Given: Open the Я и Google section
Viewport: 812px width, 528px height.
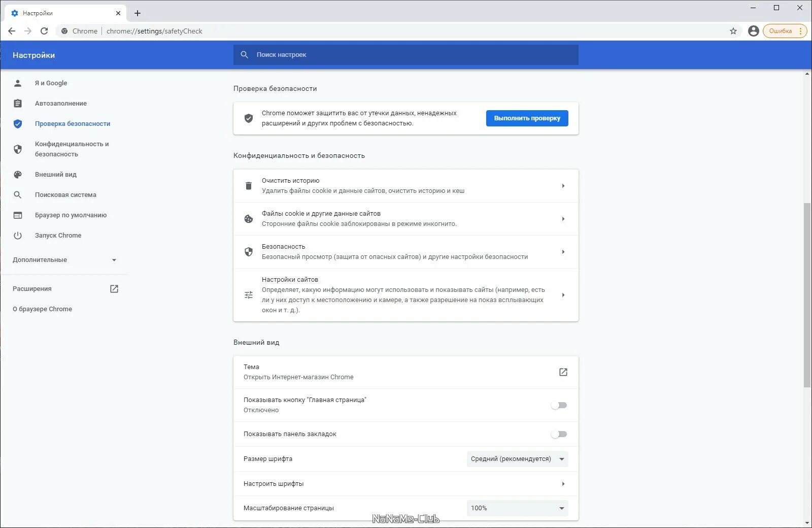Looking at the screenshot, I should pos(51,83).
